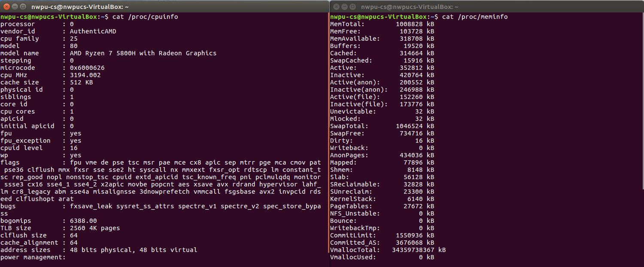Screen dimensions: 644x267
Task: Click the Mapped value 77896
Action: tap(413, 162)
